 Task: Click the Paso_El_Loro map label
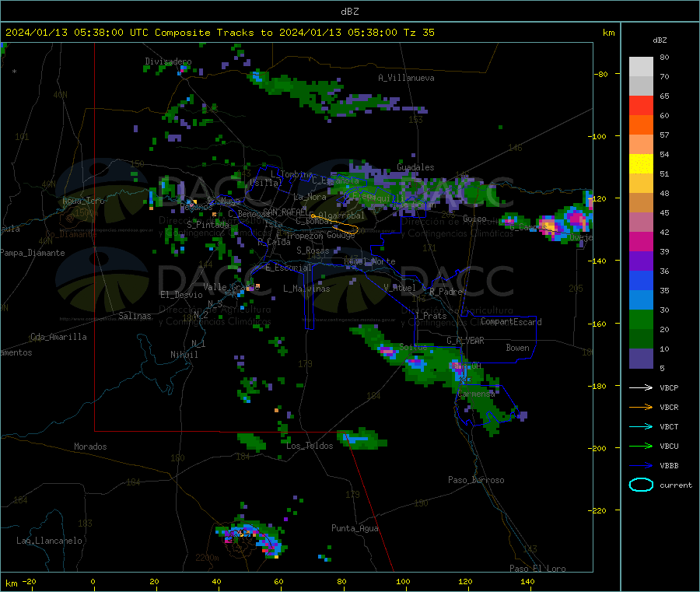coord(537,569)
